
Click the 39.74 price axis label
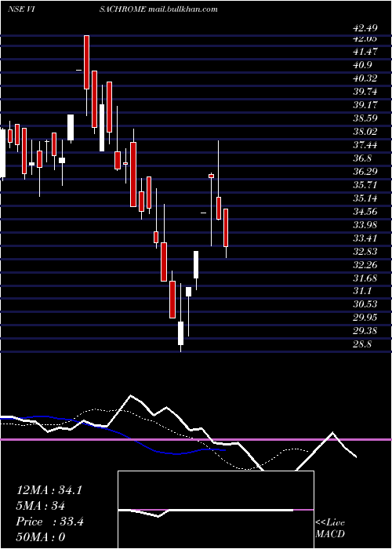(x=365, y=92)
